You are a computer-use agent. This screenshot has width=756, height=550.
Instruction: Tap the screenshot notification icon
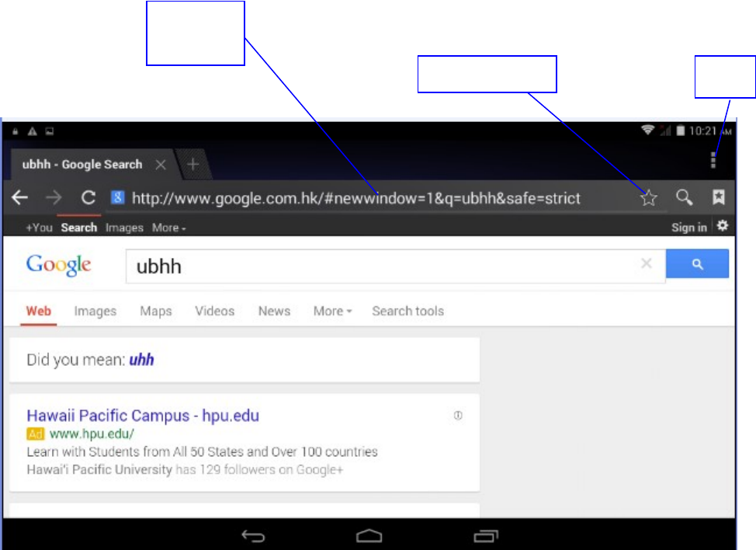50,131
